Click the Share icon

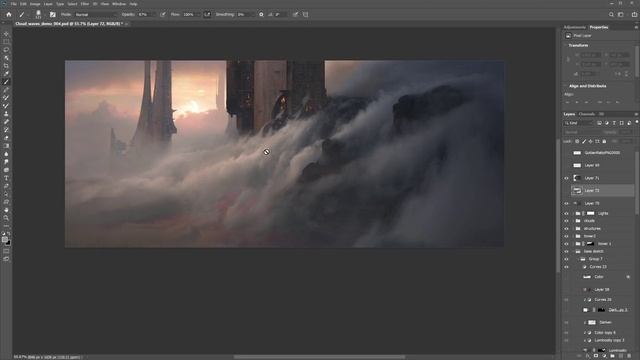coord(634,14)
